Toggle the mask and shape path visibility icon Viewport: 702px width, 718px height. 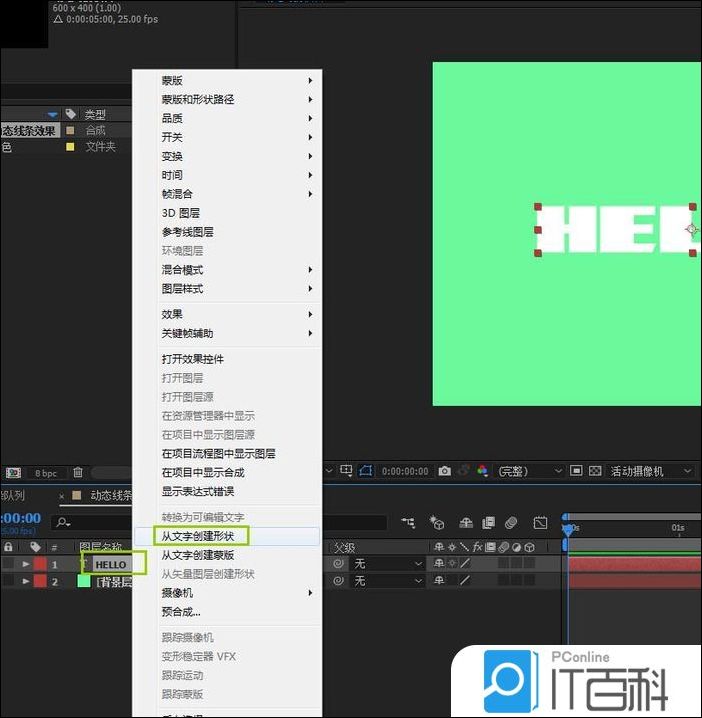(x=366, y=471)
